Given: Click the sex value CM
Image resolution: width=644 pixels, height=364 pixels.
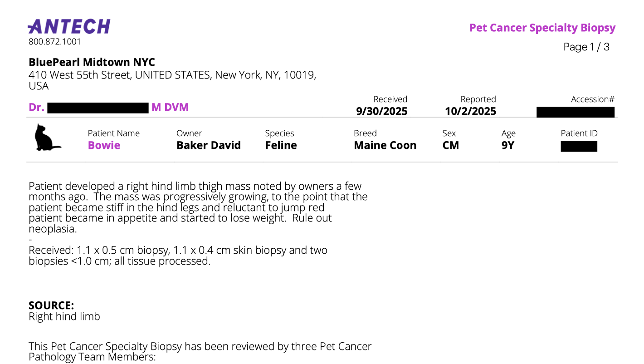Looking at the screenshot, I should coord(450,146).
